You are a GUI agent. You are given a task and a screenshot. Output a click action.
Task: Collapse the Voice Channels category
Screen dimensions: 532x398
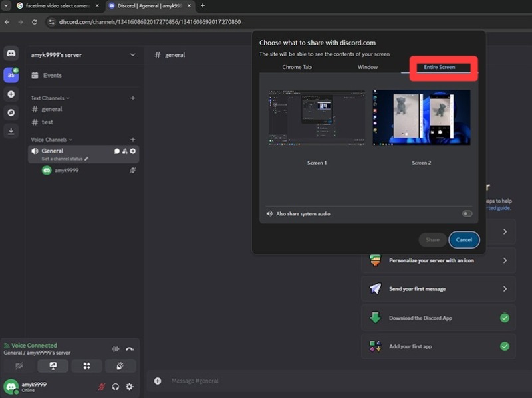(x=52, y=140)
